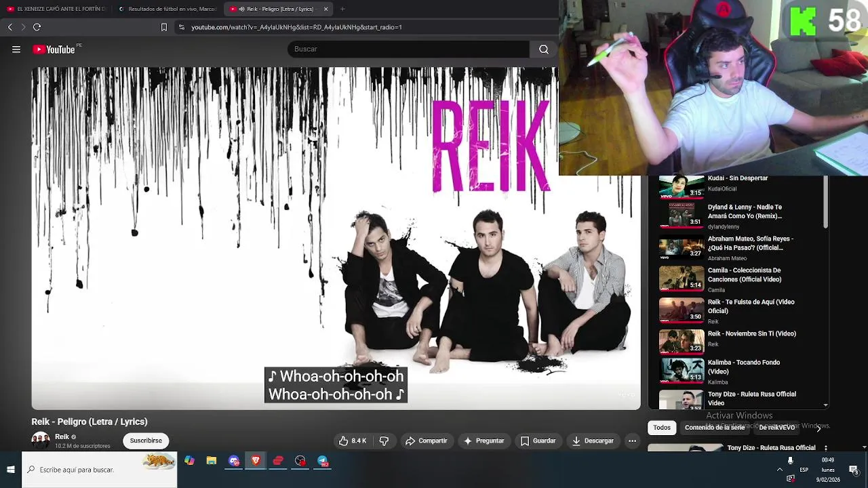Save video with the Guardar button
The height and width of the screenshot is (488, 868).
pos(538,441)
